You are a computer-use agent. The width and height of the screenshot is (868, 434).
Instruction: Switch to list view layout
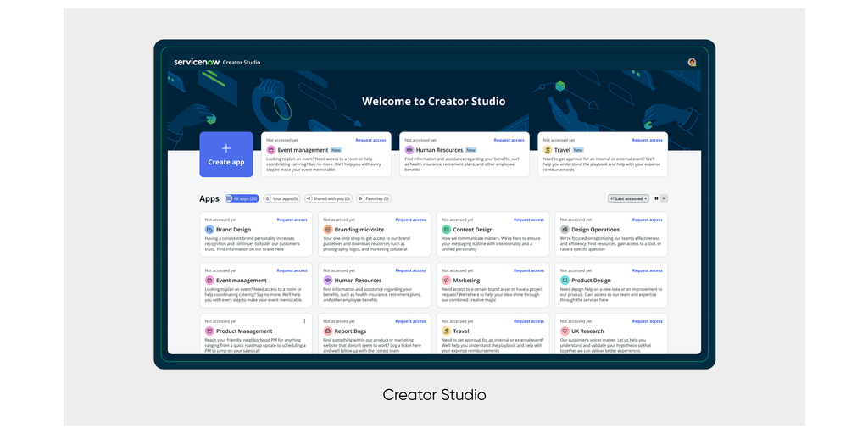[664, 198]
